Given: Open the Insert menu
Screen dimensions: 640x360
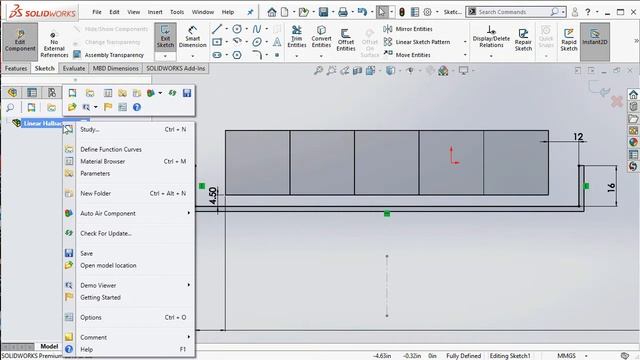Looking at the screenshot, I should coord(155,12).
